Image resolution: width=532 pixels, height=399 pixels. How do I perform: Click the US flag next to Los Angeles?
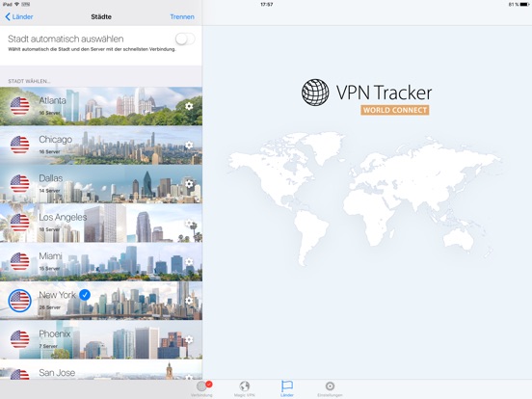[x=19, y=223]
